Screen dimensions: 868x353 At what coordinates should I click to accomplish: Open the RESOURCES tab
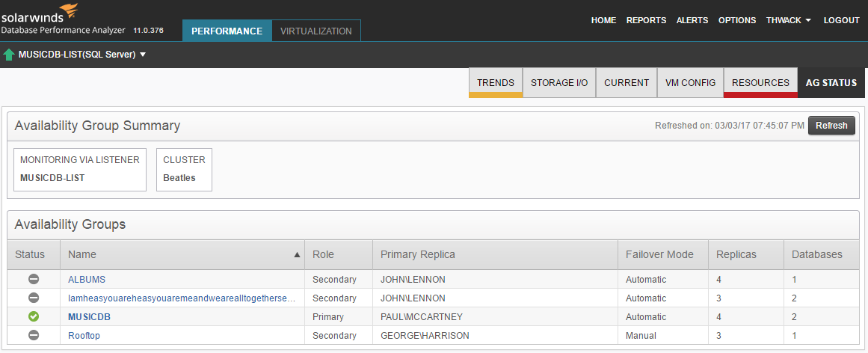click(x=760, y=82)
